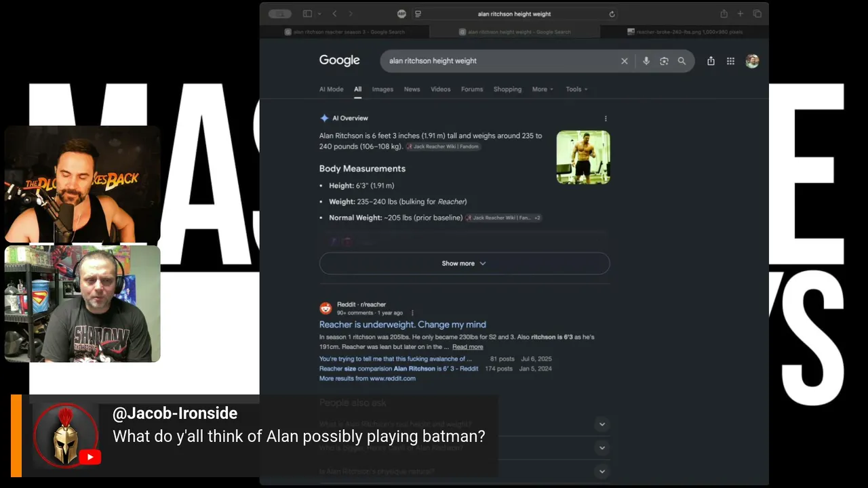This screenshot has height=488, width=868.
Task: Toggle the Safari sidebar button
Action: point(307,14)
